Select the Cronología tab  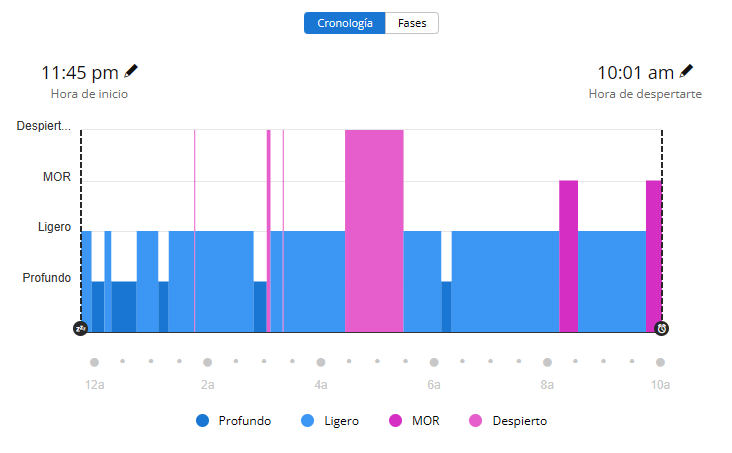coord(345,23)
